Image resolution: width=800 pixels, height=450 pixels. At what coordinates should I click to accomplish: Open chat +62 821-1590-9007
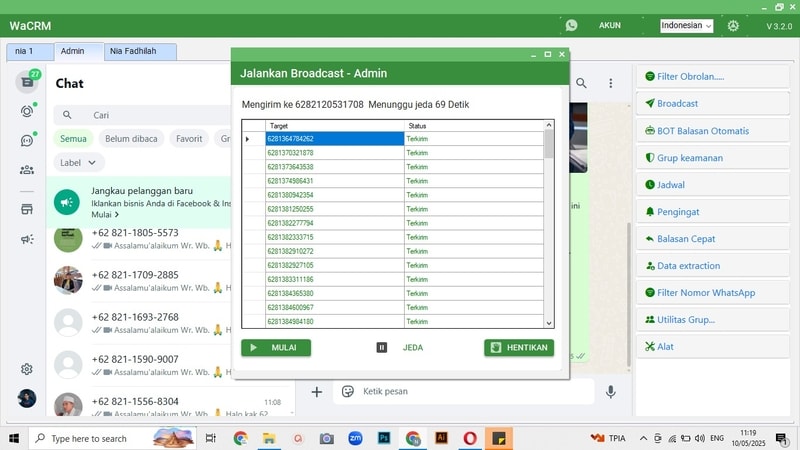pyautogui.click(x=140, y=365)
